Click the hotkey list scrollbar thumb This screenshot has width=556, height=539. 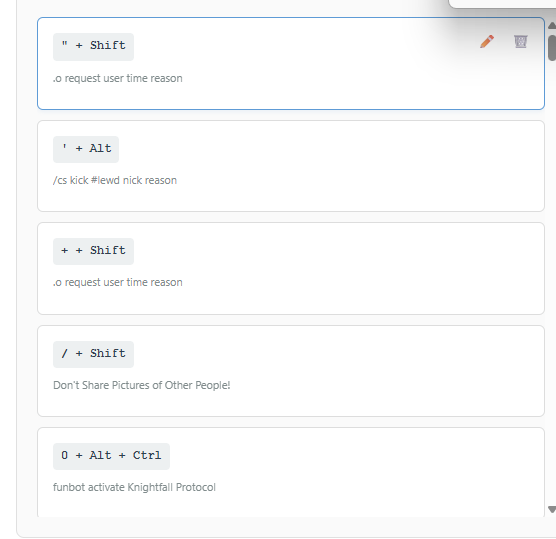552,48
